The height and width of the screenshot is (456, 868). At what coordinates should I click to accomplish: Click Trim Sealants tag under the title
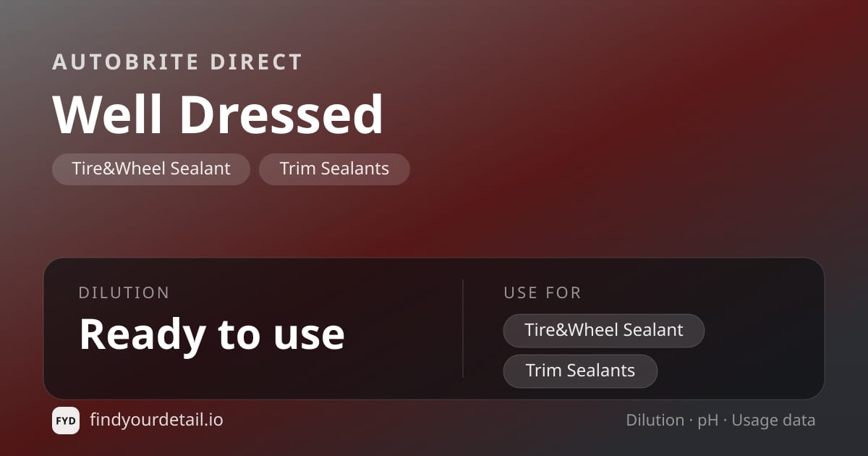[x=334, y=169]
